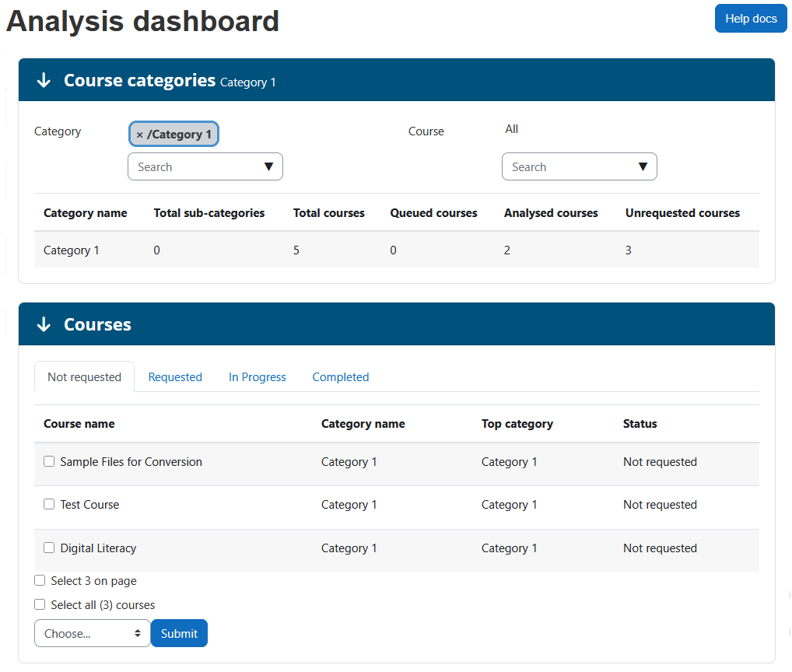Click the Analysed courses column header

[551, 213]
